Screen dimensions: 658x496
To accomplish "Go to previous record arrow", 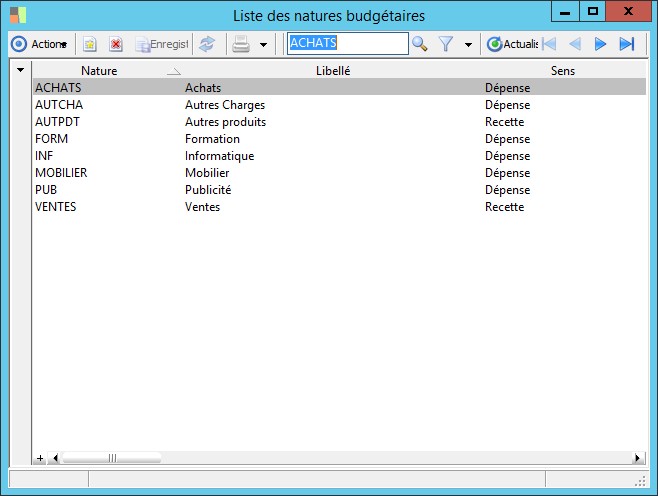I will click(x=575, y=44).
